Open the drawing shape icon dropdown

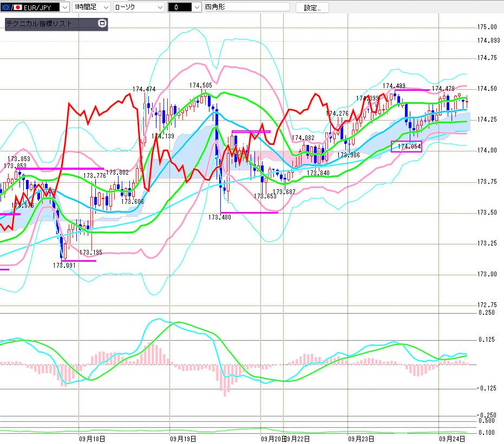(x=195, y=8)
